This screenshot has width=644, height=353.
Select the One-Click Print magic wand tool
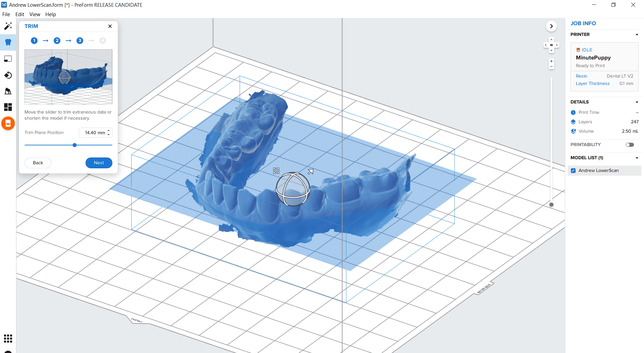8,26
